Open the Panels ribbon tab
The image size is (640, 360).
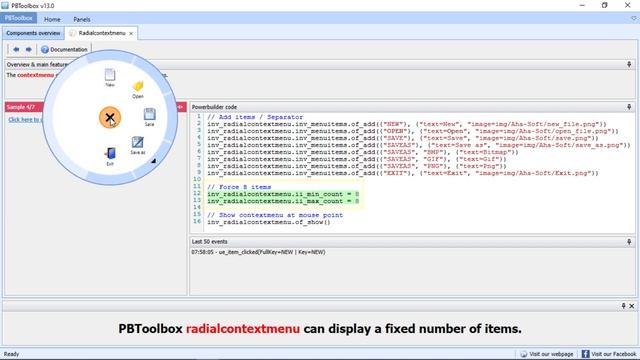(82, 19)
